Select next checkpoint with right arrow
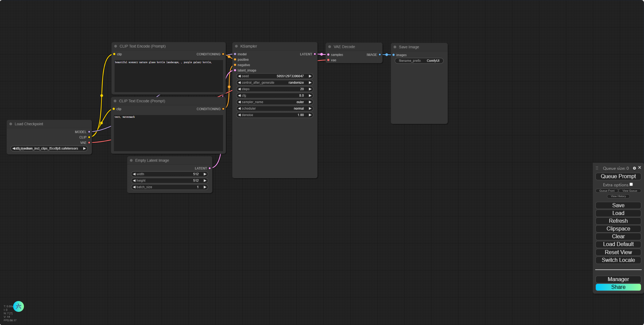The image size is (644, 325). (84, 148)
